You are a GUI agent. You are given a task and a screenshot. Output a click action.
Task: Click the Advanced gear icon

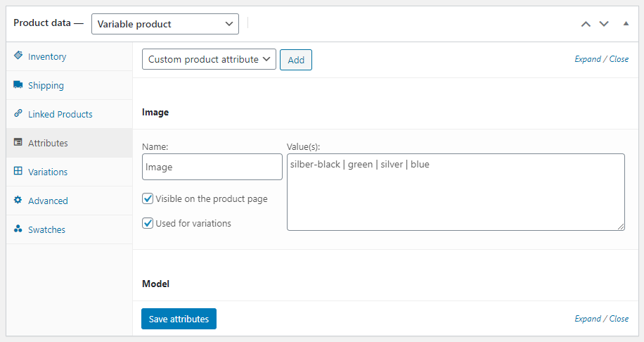[x=18, y=201]
